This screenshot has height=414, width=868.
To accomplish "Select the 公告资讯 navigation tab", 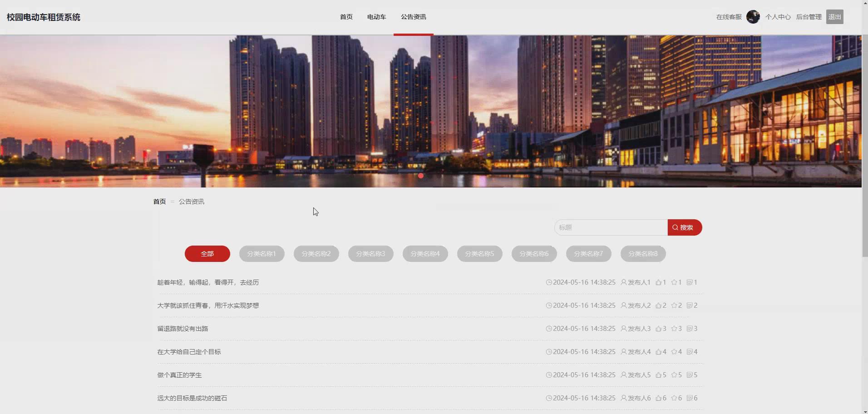I will tap(413, 17).
